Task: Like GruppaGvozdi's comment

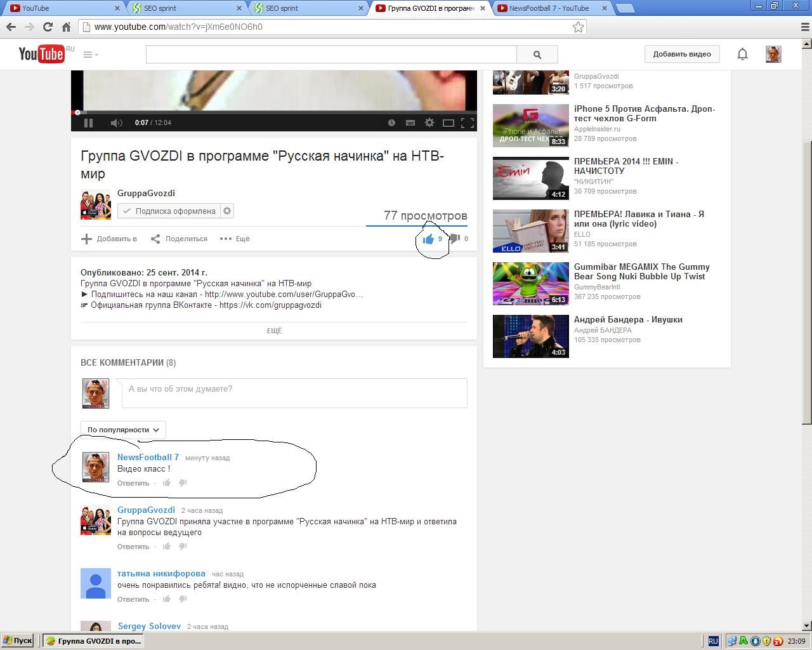Action: point(167,547)
